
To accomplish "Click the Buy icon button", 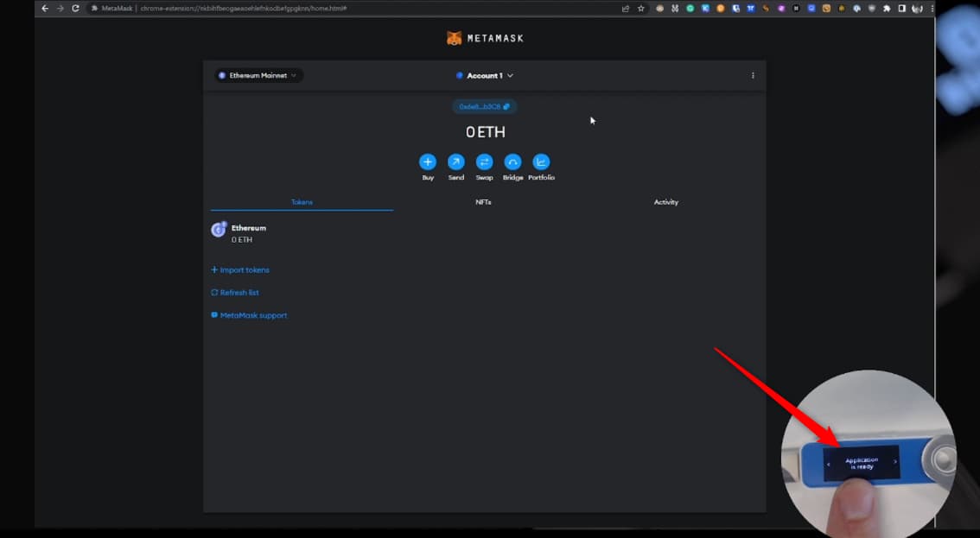I will click(428, 162).
